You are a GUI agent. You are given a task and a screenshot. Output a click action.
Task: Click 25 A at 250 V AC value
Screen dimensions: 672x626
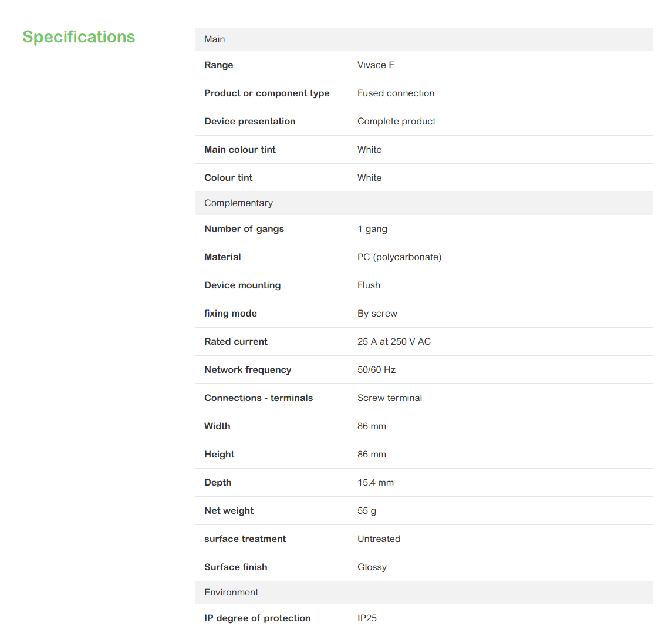coord(394,342)
